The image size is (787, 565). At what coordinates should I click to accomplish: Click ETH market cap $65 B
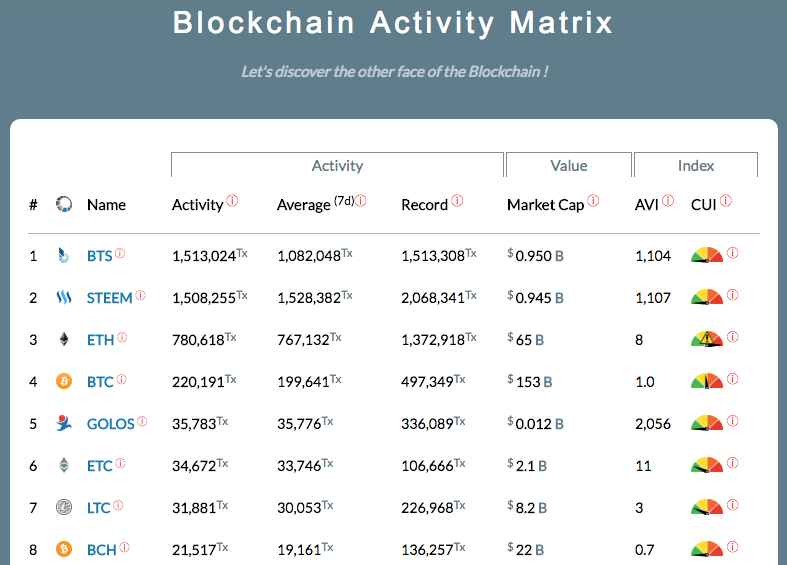(526, 340)
